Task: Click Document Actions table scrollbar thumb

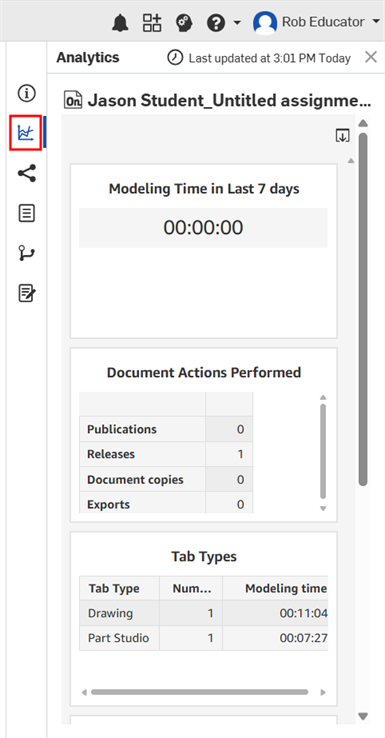Action: [x=323, y=451]
